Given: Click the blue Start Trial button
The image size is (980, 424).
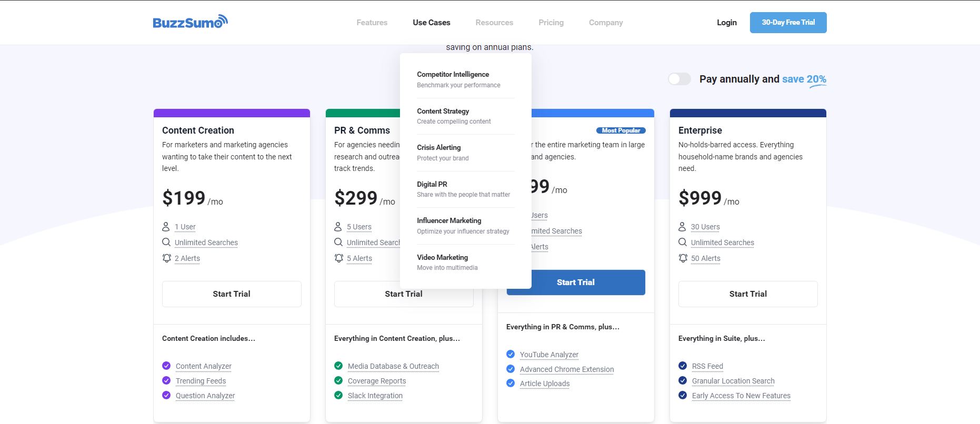Looking at the screenshot, I should coord(576,282).
